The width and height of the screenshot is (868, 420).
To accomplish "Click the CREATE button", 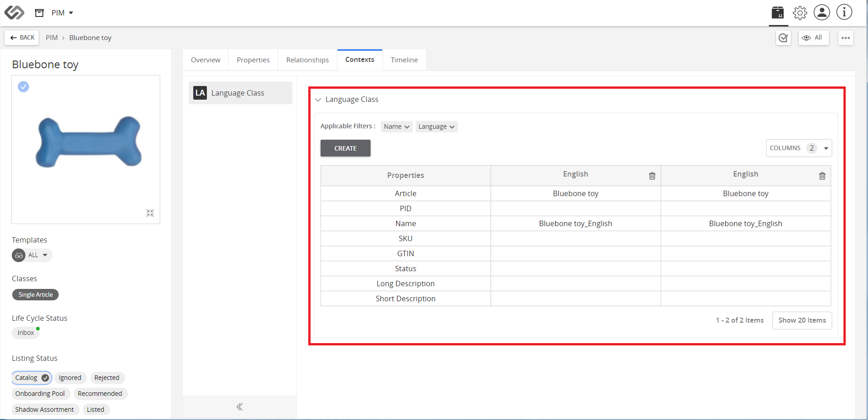I will [346, 148].
